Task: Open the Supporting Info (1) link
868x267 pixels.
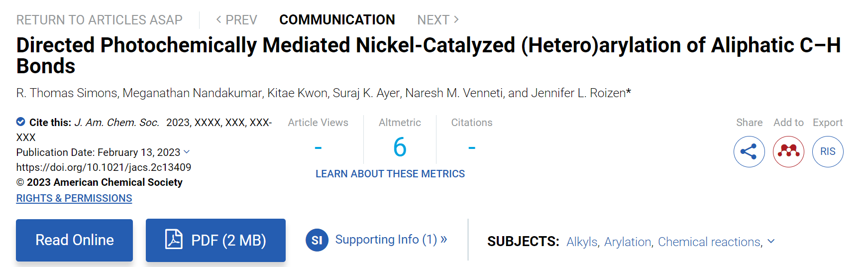Action: click(391, 240)
